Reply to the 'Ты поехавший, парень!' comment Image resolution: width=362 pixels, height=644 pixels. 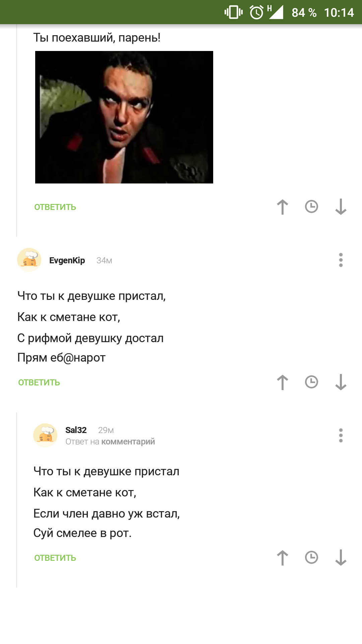pyautogui.click(x=55, y=207)
